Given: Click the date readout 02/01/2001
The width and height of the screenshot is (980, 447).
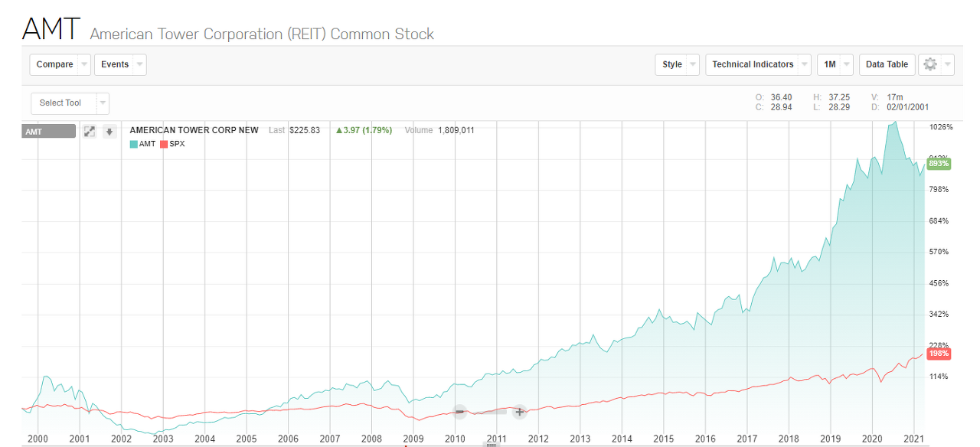Looking at the screenshot, I should (x=908, y=107).
